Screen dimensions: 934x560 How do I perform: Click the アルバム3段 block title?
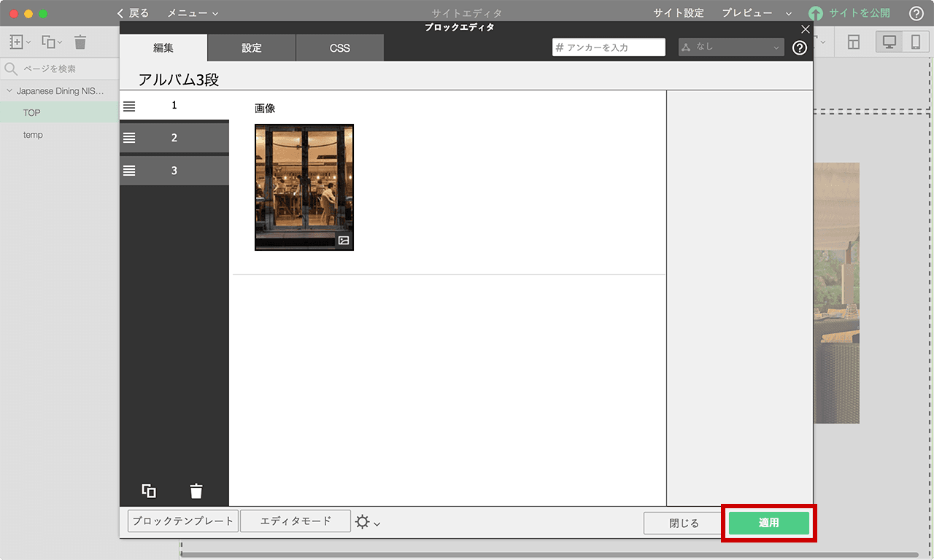[179, 79]
